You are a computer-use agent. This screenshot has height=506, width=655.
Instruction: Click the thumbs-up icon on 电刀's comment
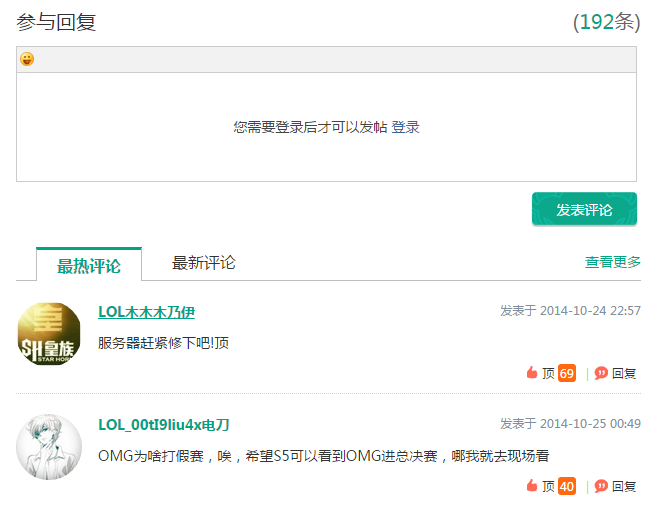(532, 486)
